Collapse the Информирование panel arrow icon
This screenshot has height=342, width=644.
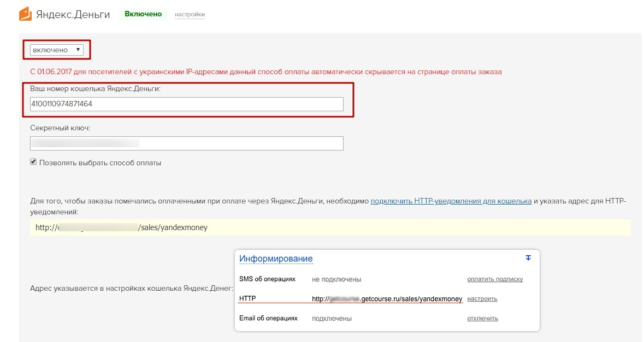pos(528,258)
